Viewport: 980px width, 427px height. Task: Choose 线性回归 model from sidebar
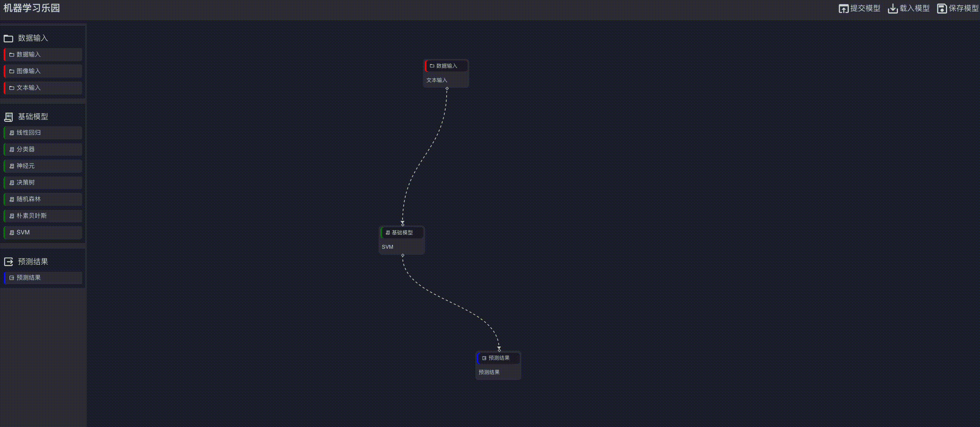43,133
